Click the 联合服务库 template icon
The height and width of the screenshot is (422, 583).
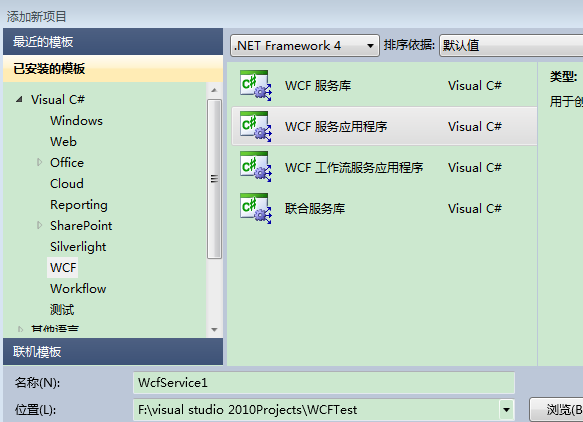pos(256,208)
